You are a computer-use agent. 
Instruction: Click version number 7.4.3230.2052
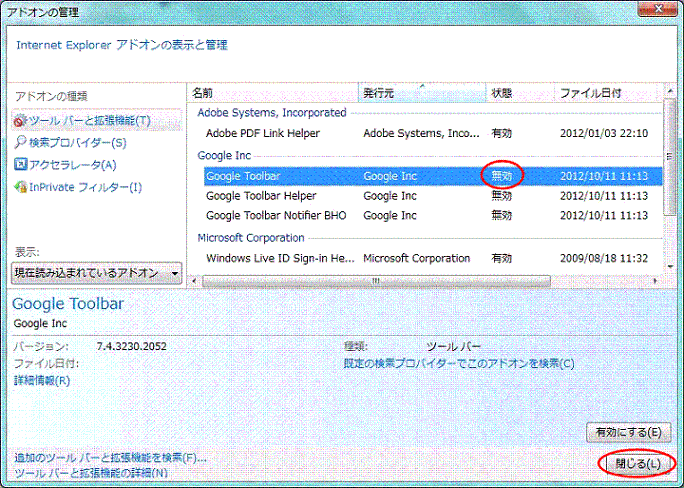pos(131,346)
